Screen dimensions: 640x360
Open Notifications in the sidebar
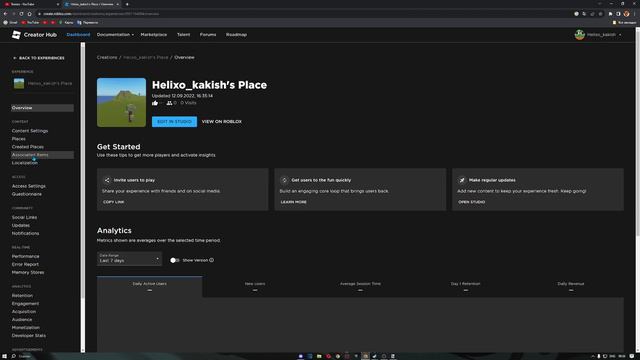(x=25, y=233)
